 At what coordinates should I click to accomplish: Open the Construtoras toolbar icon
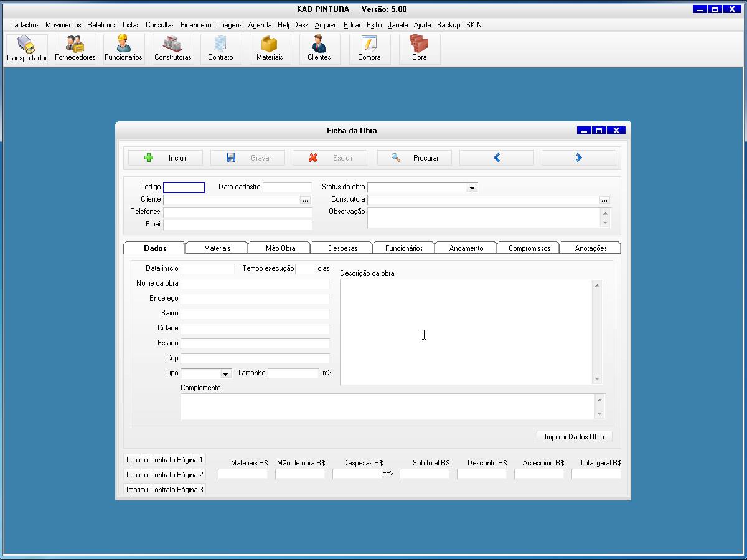click(172, 49)
